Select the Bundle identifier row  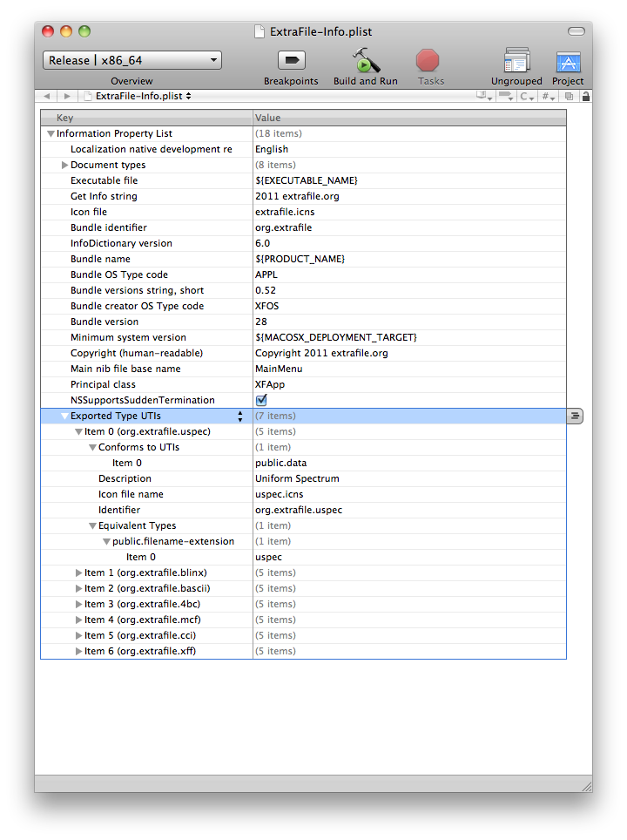[304, 227]
